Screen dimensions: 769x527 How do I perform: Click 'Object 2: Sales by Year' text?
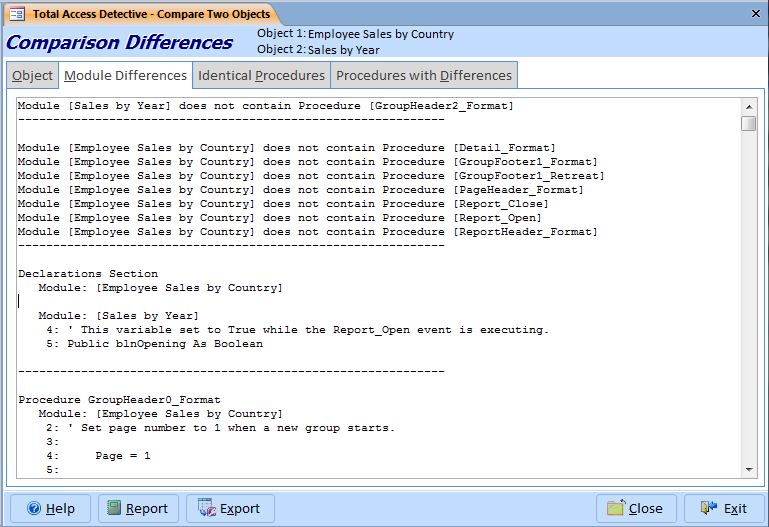point(318,50)
